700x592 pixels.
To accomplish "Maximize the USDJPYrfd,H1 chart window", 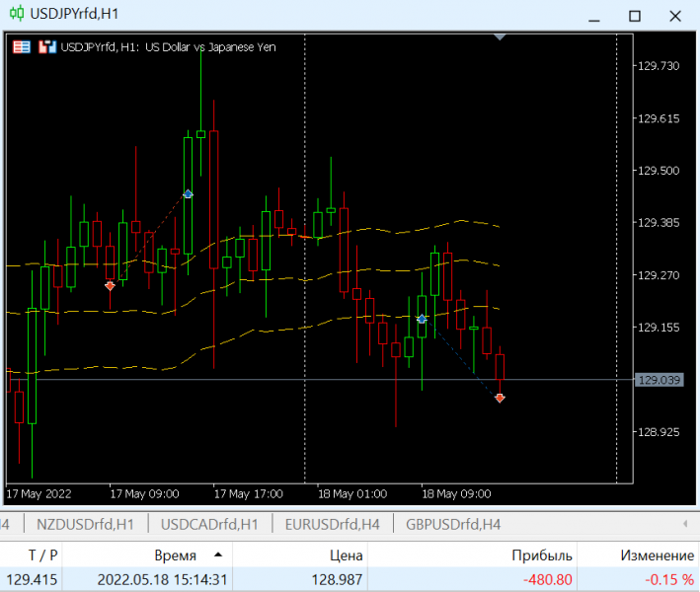I will [x=635, y=16].
